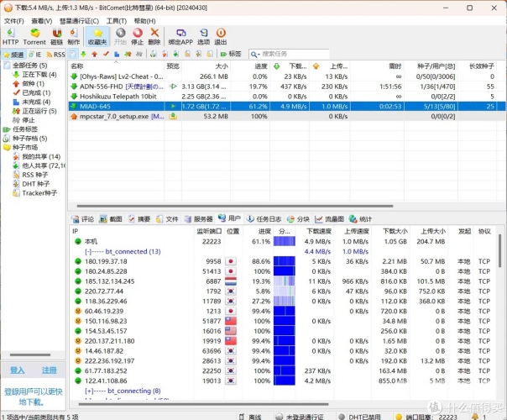Open a Torrent file via toolbar
Screen dimensions: 507x420
pos(34,37)
